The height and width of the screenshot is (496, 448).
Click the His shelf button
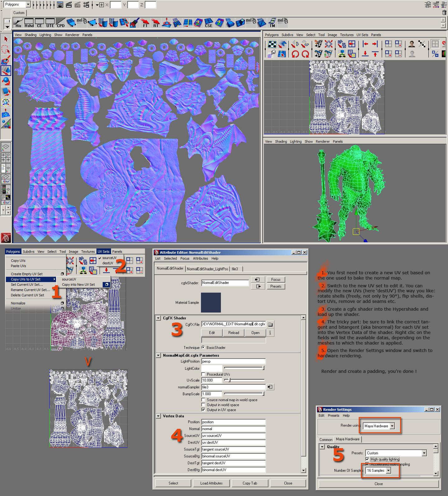18,23
